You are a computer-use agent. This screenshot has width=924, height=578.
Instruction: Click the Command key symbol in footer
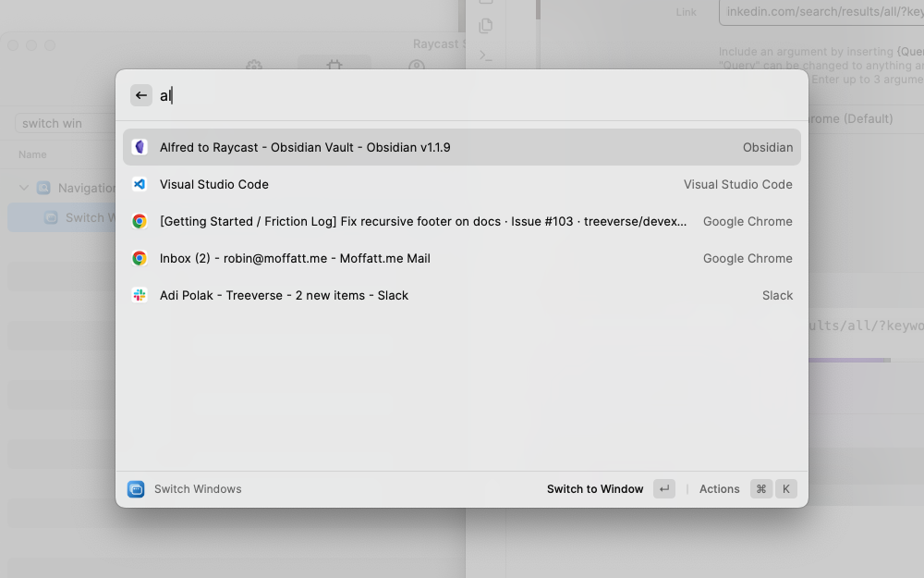click(x=761, y=489)
